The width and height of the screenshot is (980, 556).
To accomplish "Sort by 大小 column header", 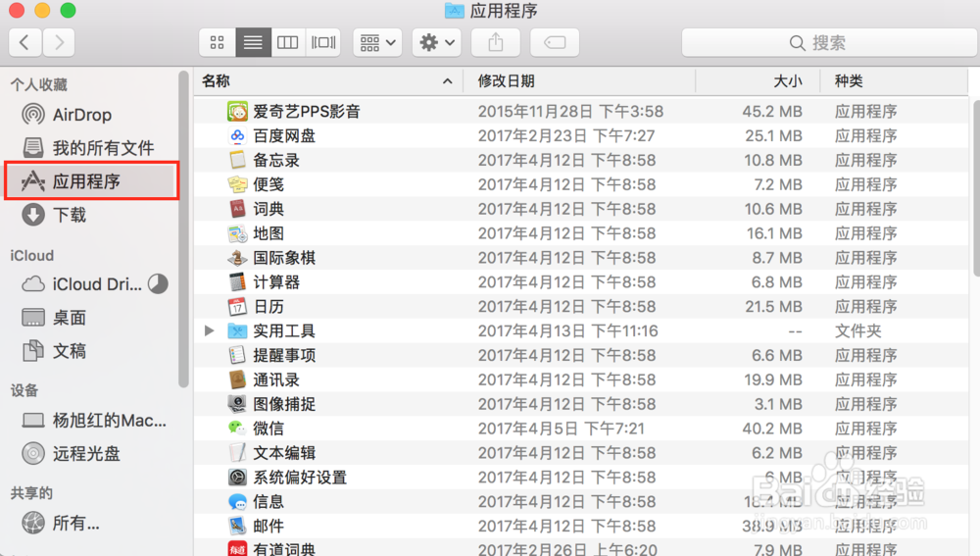I will (x=788, y=80).
